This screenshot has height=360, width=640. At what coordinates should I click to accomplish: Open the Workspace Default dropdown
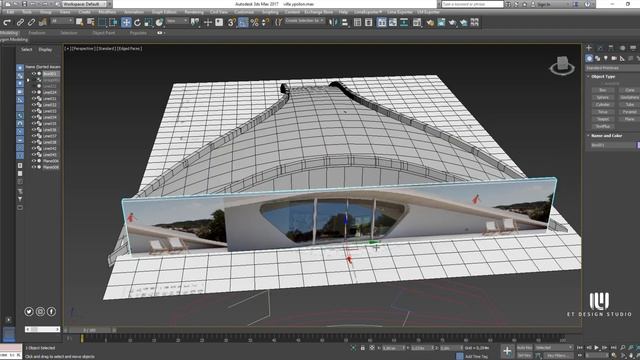click(84, 4)
